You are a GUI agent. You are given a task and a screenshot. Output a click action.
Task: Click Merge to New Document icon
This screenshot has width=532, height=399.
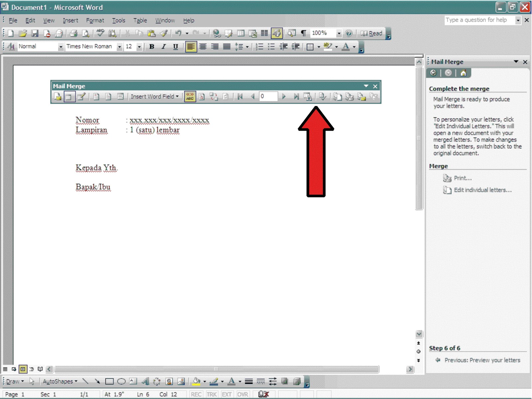(x=337, y=96)
